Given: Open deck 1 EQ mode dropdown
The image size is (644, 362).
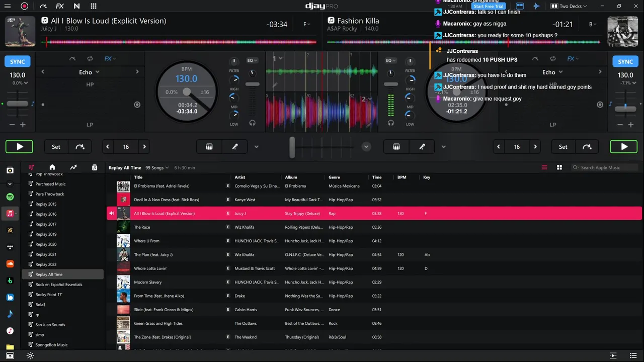Looking at the screenshot, I should point(252,60).
